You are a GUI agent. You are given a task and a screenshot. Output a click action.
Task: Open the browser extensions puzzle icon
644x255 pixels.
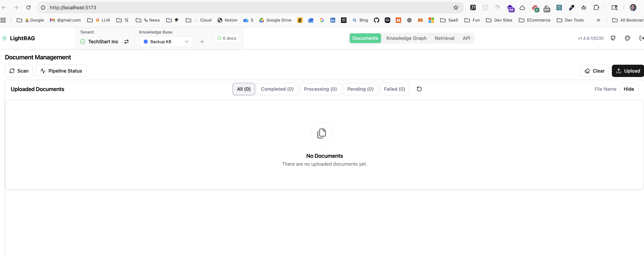coord(596,8)
